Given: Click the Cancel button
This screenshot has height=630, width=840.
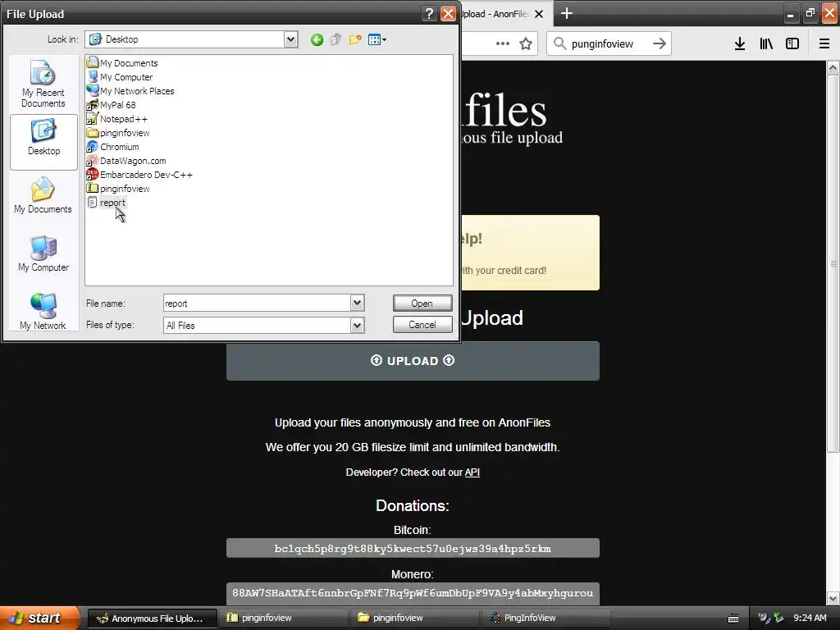Looking at the screenshot, I should [422, 325].
